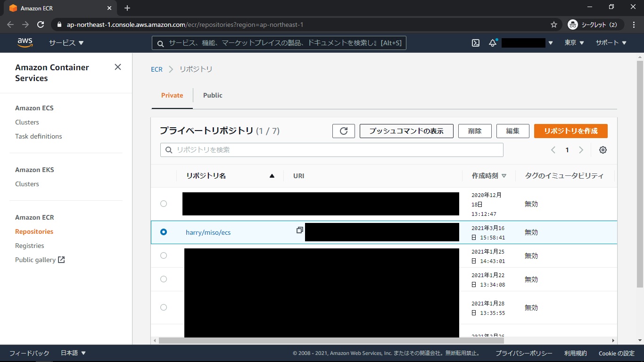
Task: Close the Amazon Container Services sidebar
Action: [118, 67]
